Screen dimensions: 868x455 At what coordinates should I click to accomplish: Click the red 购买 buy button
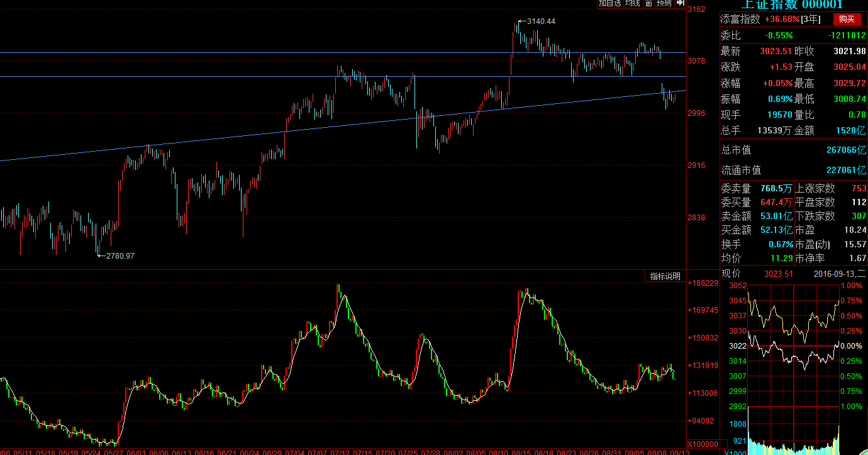tap(847, 19)
